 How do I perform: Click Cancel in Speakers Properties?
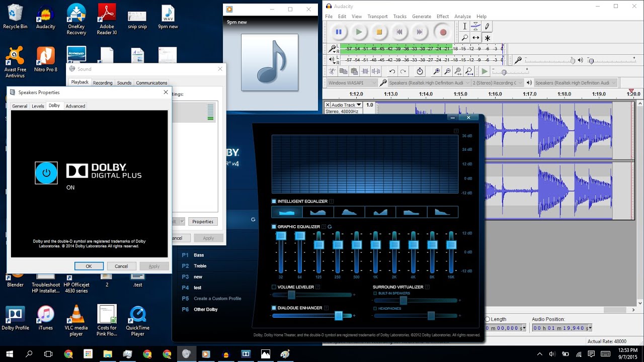[121, 266]
